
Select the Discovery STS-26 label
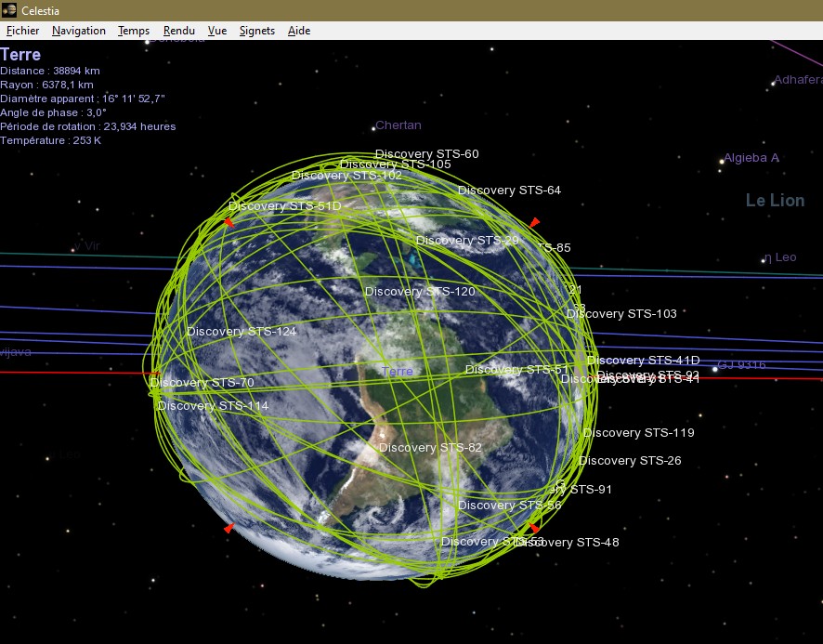coord(630,461)
